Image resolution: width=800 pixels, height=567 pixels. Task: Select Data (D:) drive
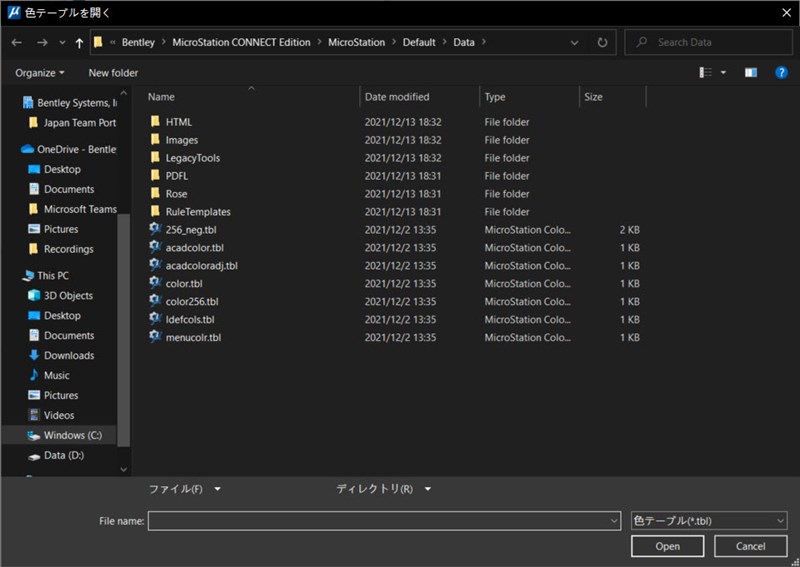point(56,455)
